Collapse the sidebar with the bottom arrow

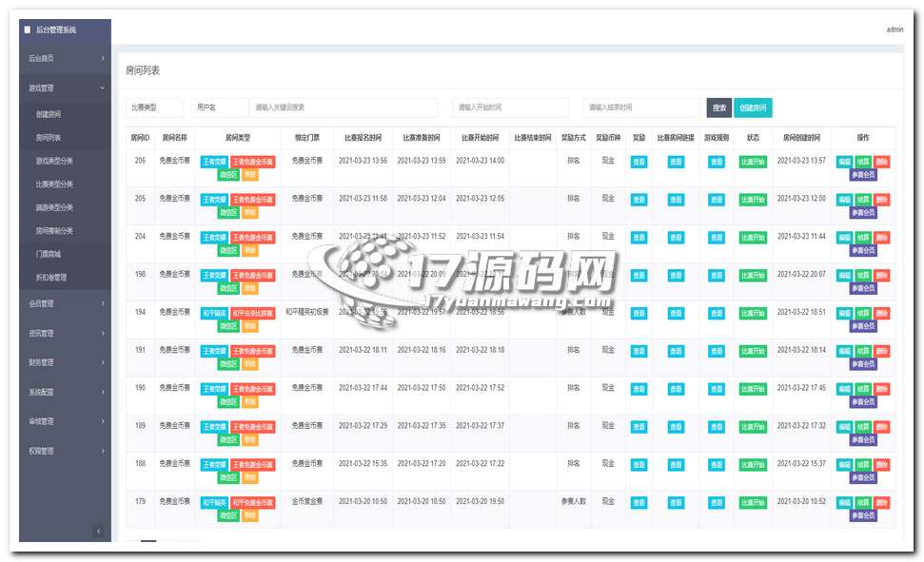[98, 531]
